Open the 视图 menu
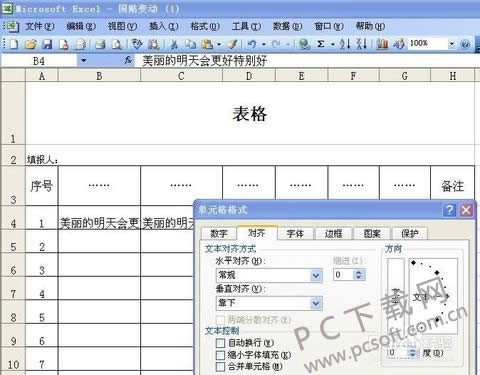The image size is (480, 375). click(122, 26)
